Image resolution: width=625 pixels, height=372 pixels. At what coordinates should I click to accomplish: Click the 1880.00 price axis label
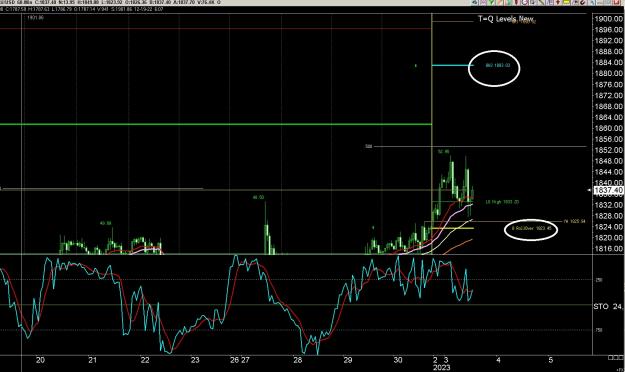609,73
